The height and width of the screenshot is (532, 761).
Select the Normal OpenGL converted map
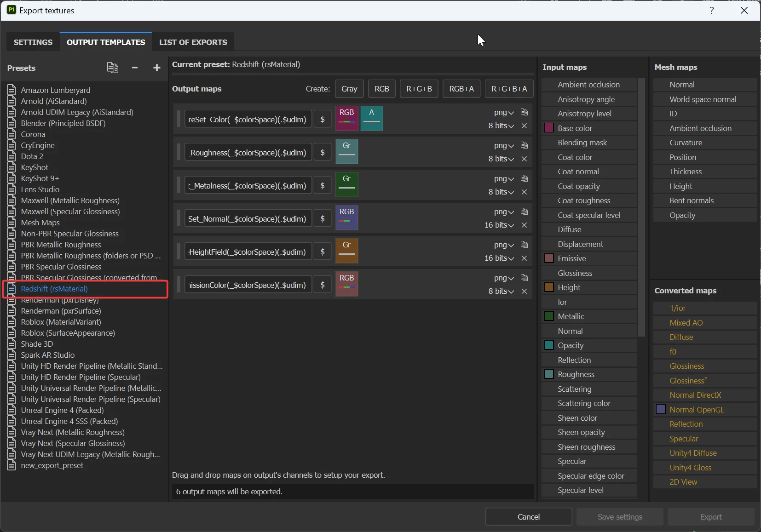705,409
